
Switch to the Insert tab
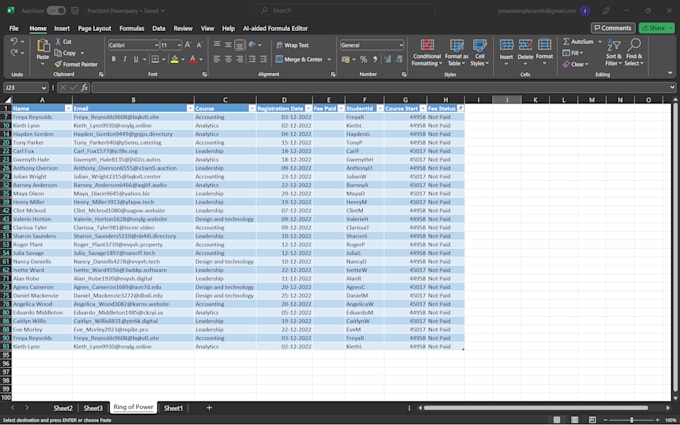pyautogui.click(x=62, y=28)
